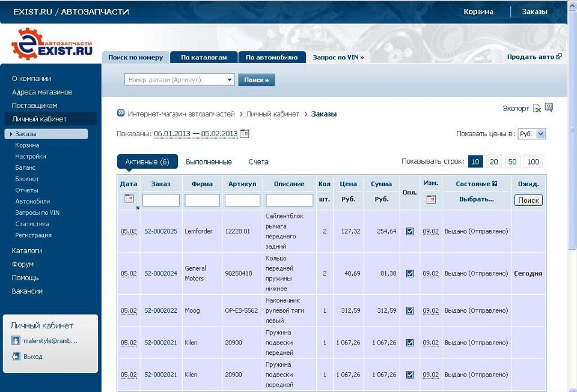Expand the part number combo box arrow

230,80
